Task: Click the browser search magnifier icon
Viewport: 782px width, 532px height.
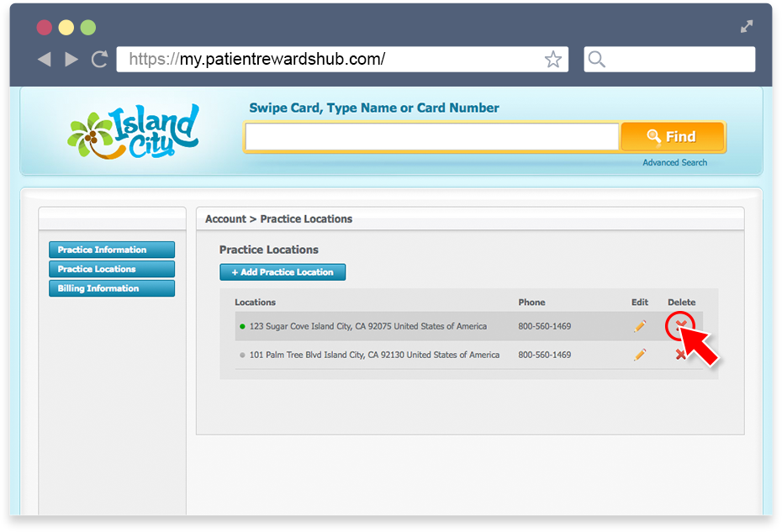Action: pyautogui.click(x=596, y=60)
